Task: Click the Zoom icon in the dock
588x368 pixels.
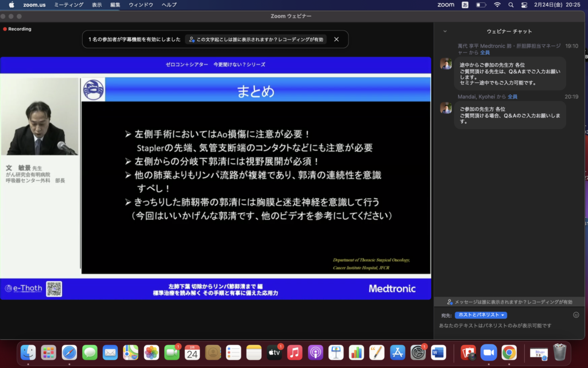Action: [x=489, y=352]
